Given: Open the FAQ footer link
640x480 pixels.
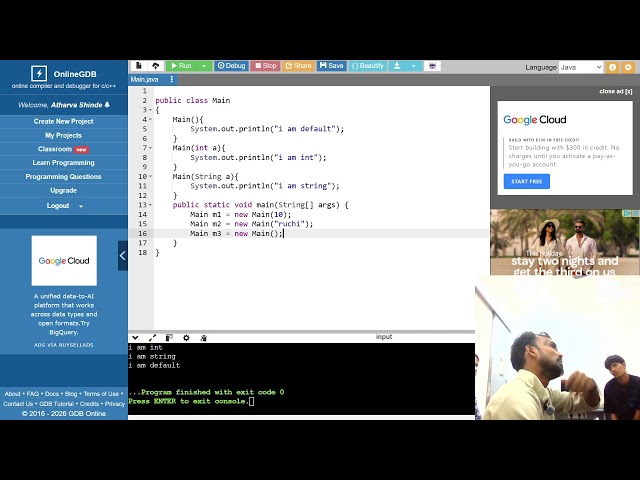Looking at the screenshot, I should tap(33, 394).
